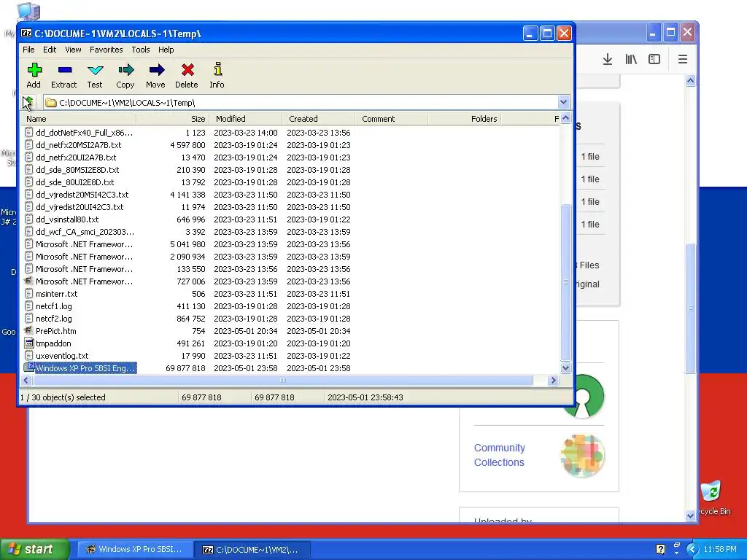747x560 pixels.
Task: Click the Folders column header
Action: 464,119
